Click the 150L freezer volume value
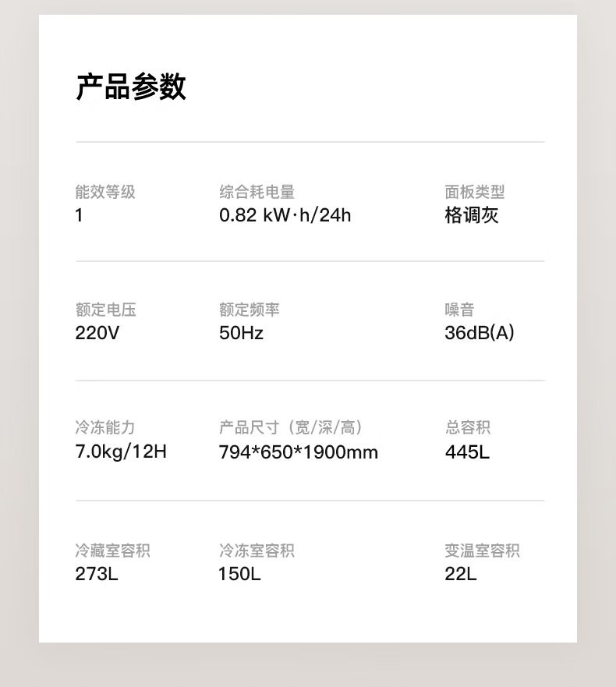 click(239, 574)
